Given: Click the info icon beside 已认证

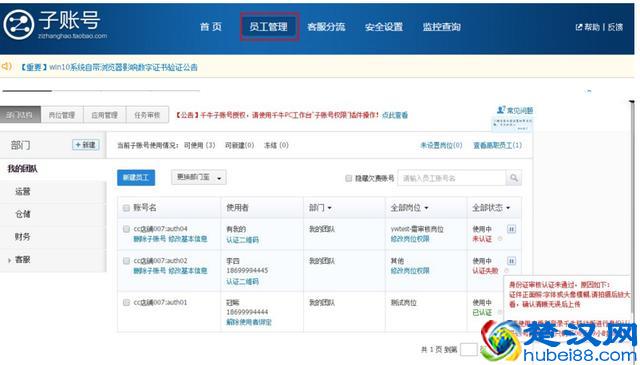Looking at the screenshot, I should 500,312.
